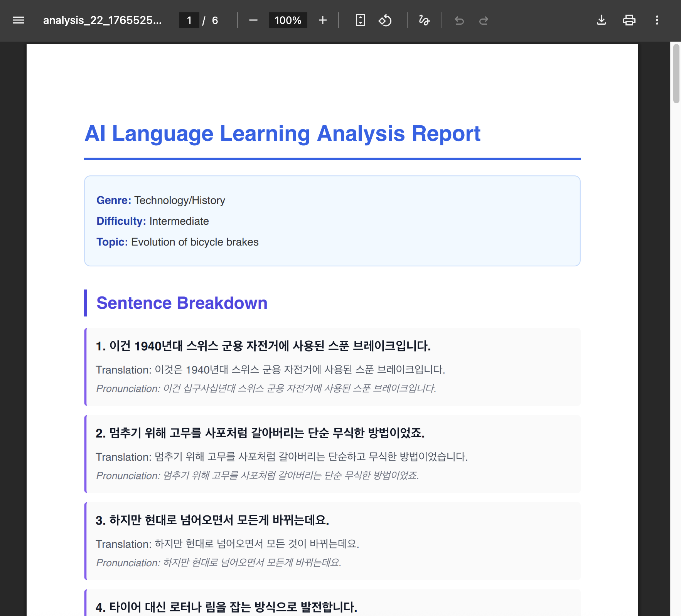
Task: Download the analysis report PDF
Action: click(602, 20)
